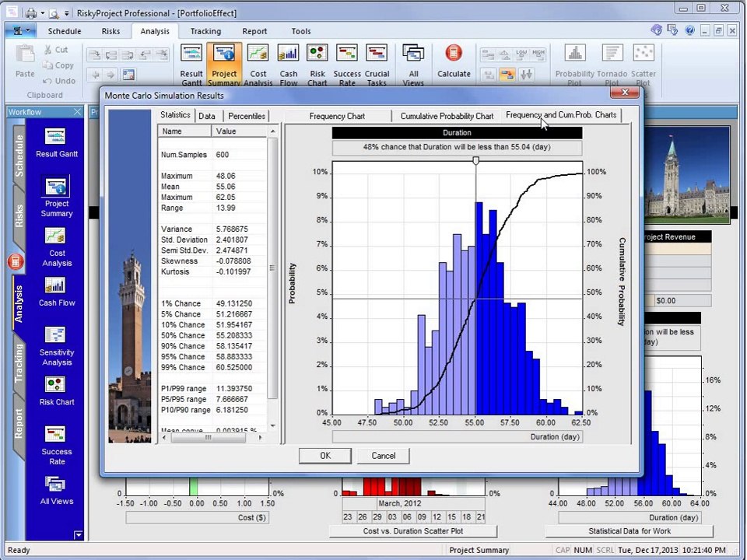Toggle the LOW level ribbon button

coord(521,54)
